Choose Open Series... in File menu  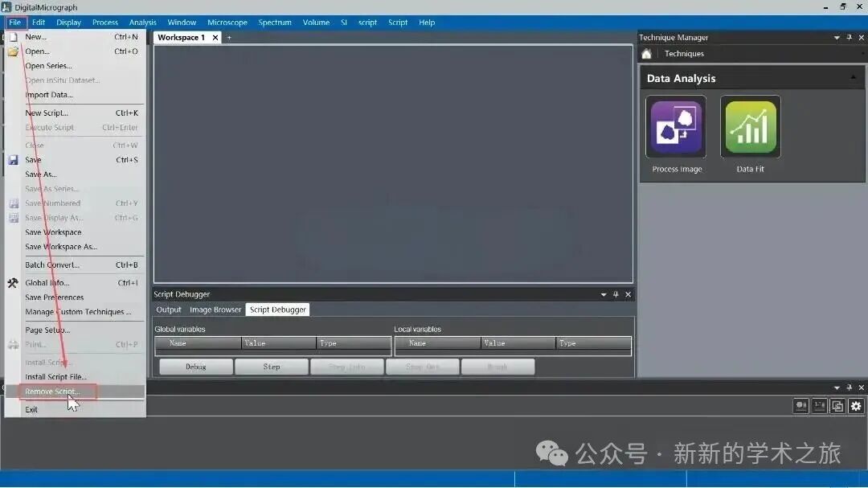pos(76,65)
